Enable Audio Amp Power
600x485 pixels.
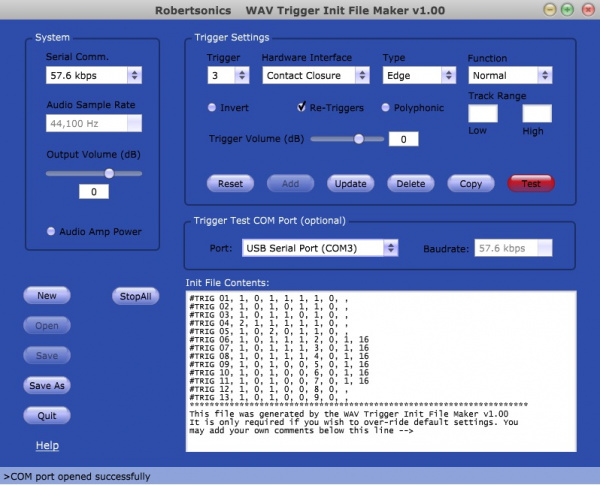(51, 231)
